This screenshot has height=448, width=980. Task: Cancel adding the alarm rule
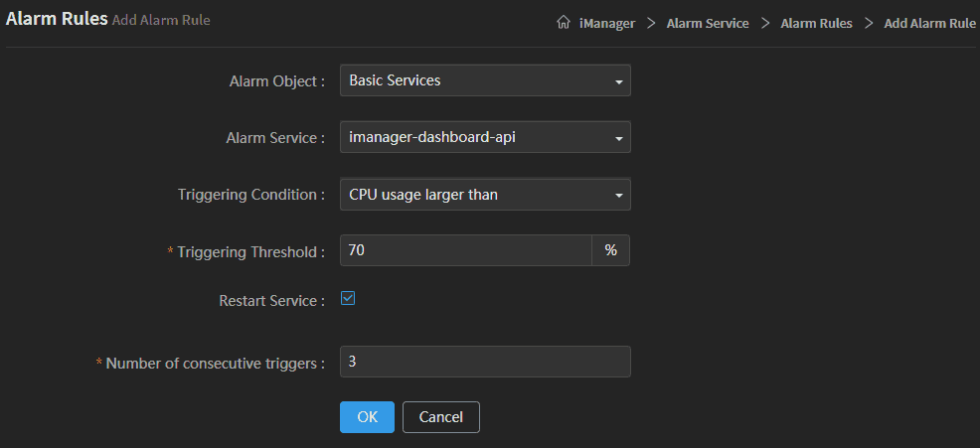point(440,417)
